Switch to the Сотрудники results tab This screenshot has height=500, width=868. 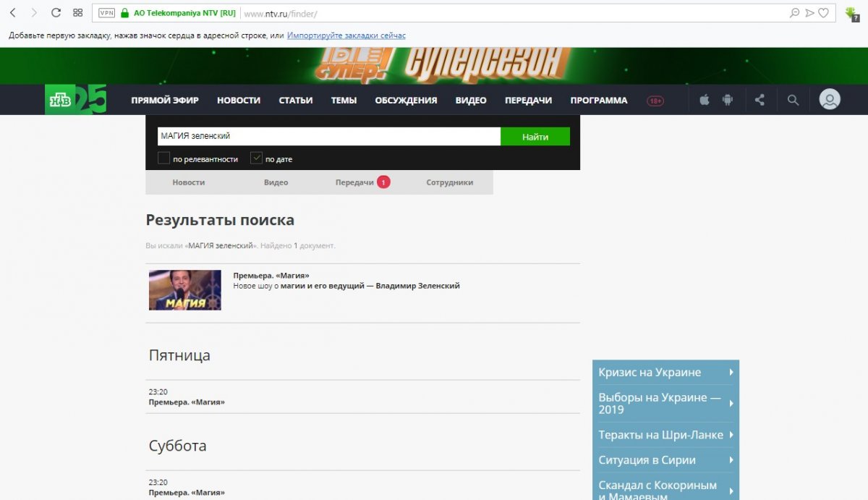coord(449,182)
